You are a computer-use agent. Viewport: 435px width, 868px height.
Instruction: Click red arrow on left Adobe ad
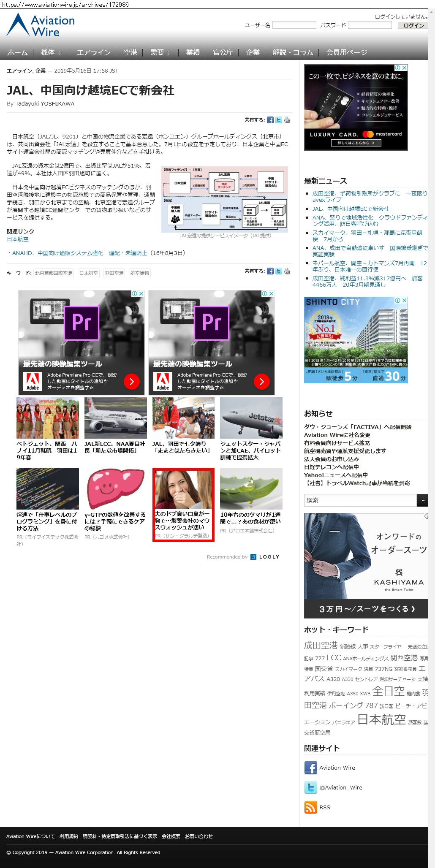pos(132,382)
